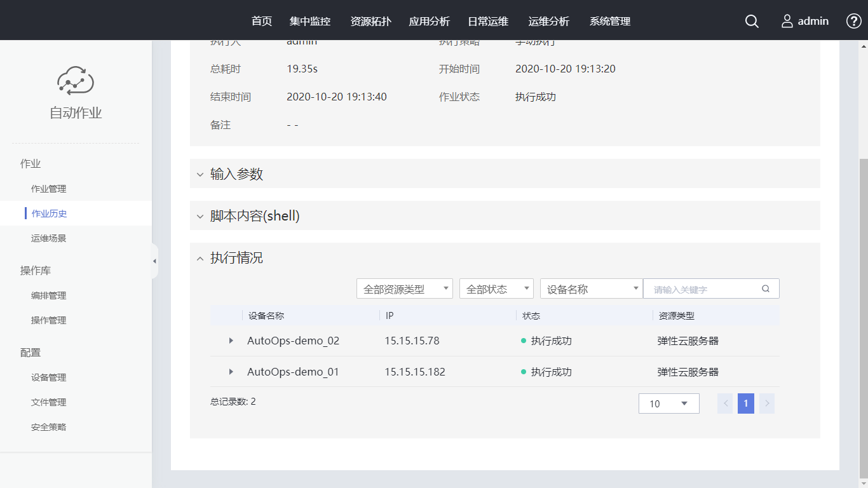The width and height of the screenshot is (868, 488).
Task: Open the page size dropdown showing 10
Action: point(668,403)
